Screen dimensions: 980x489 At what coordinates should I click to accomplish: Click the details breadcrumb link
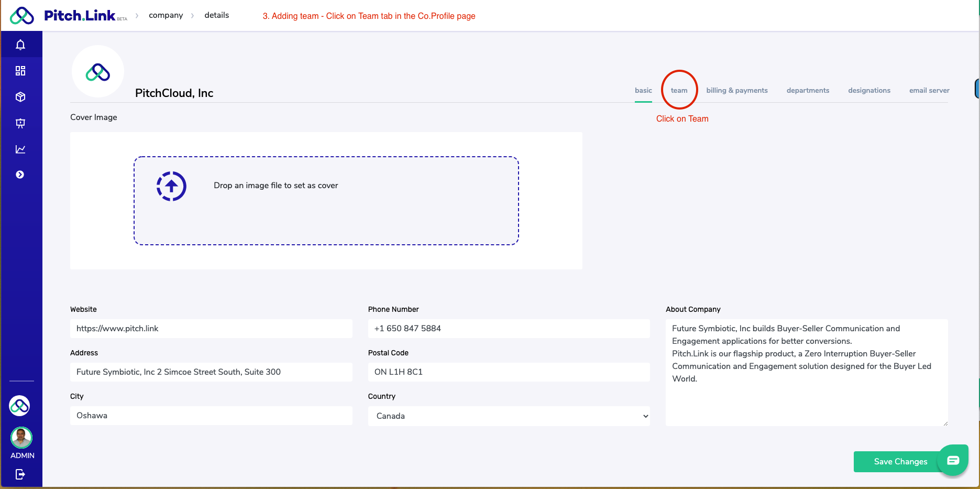[x=217, y=15]
